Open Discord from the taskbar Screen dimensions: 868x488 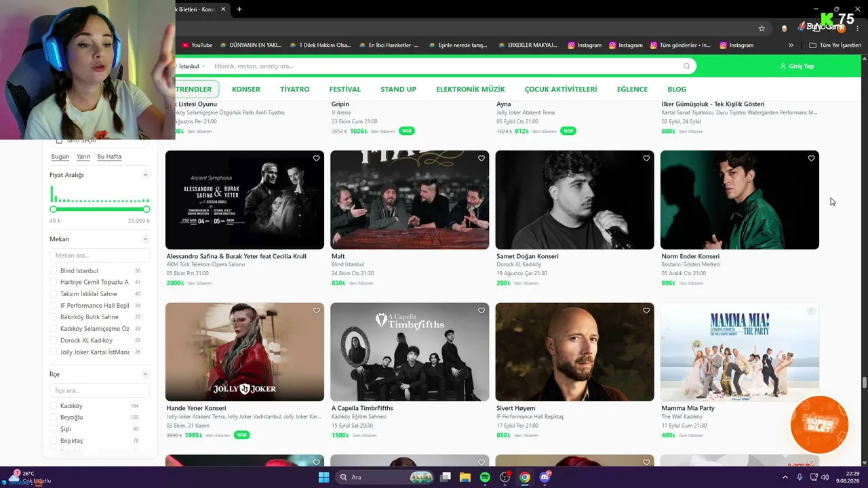click(x=545, y=477)
